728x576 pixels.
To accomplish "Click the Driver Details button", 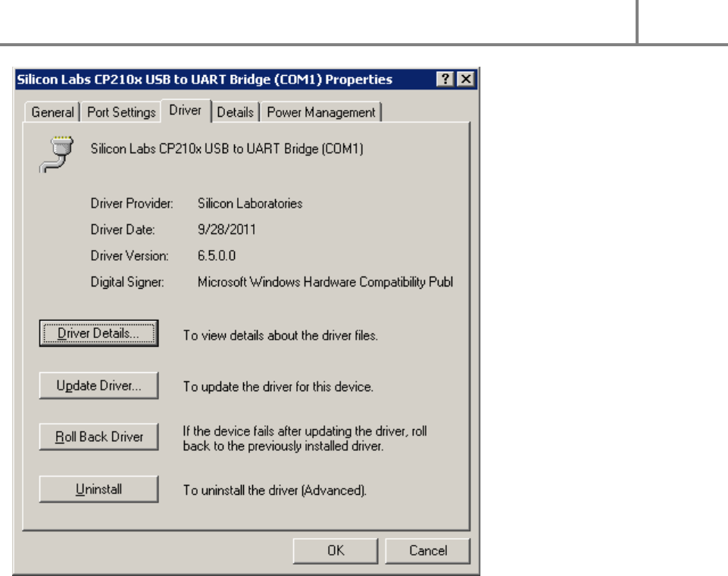I will tap(99, 333).
